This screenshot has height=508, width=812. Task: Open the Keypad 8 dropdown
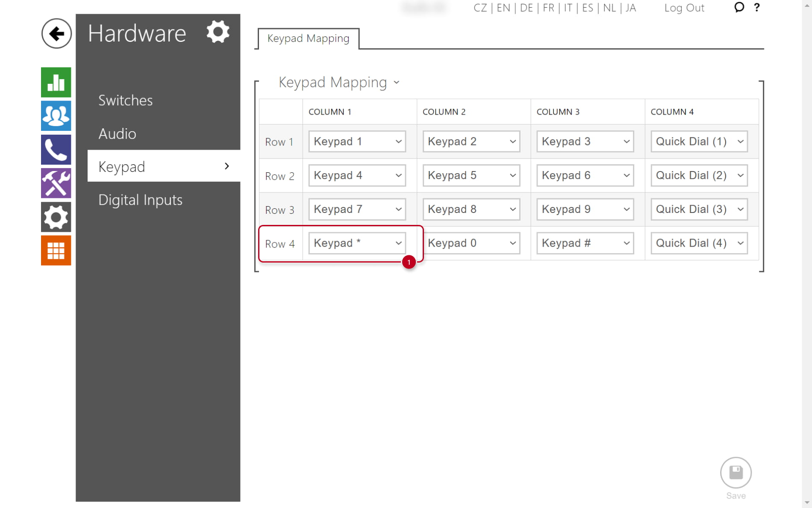point(471,209)
